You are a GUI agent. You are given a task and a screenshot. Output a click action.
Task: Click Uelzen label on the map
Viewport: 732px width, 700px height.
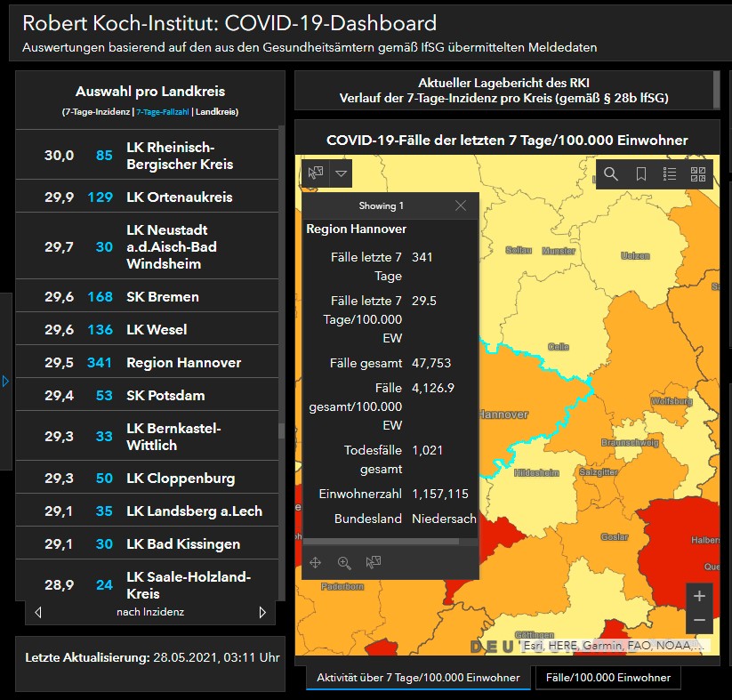[635, 255]
